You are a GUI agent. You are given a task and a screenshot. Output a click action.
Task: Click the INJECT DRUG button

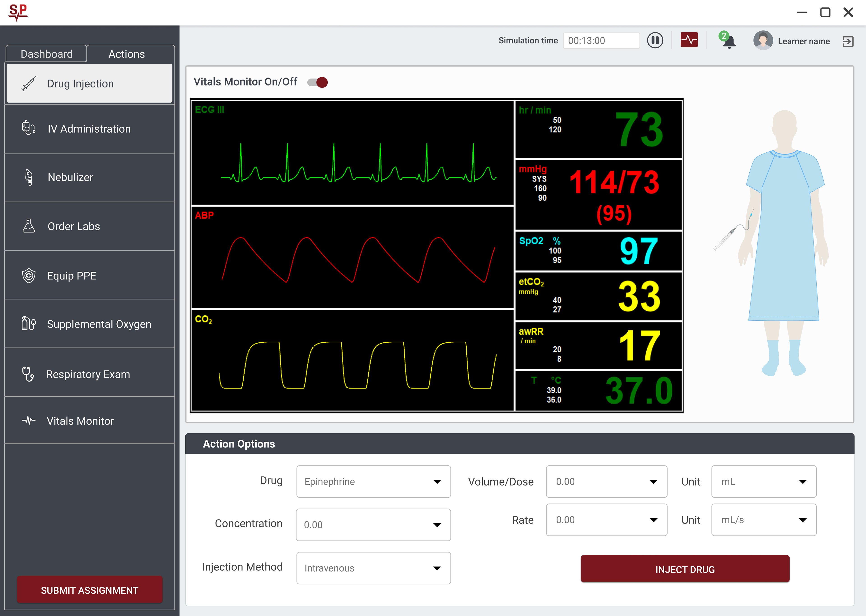click(x=685, y=569)
